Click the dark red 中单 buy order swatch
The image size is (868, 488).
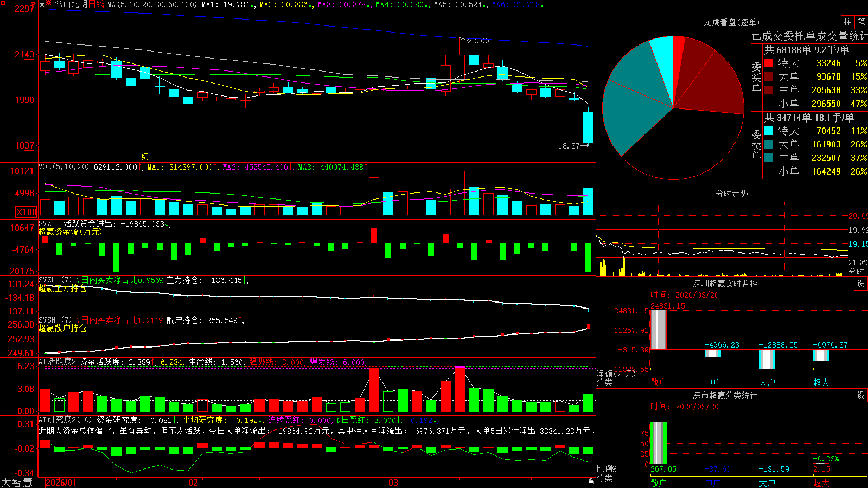pos(768,90)
